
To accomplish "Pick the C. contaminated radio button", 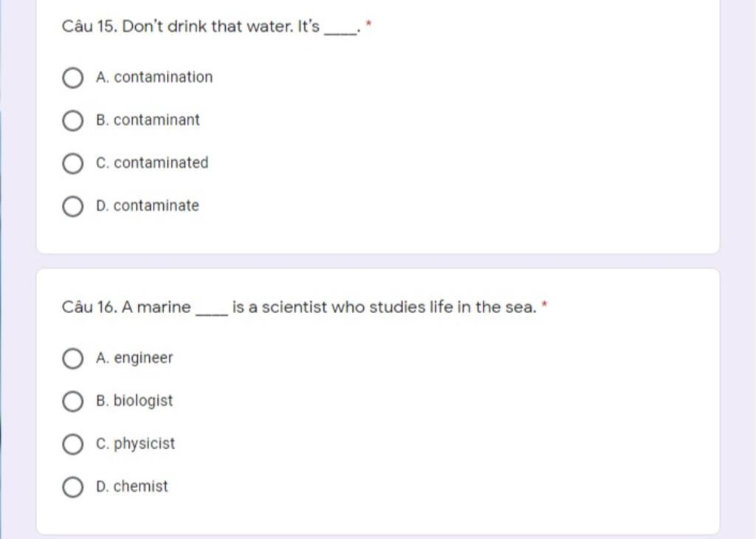I will tap(73, 163).
